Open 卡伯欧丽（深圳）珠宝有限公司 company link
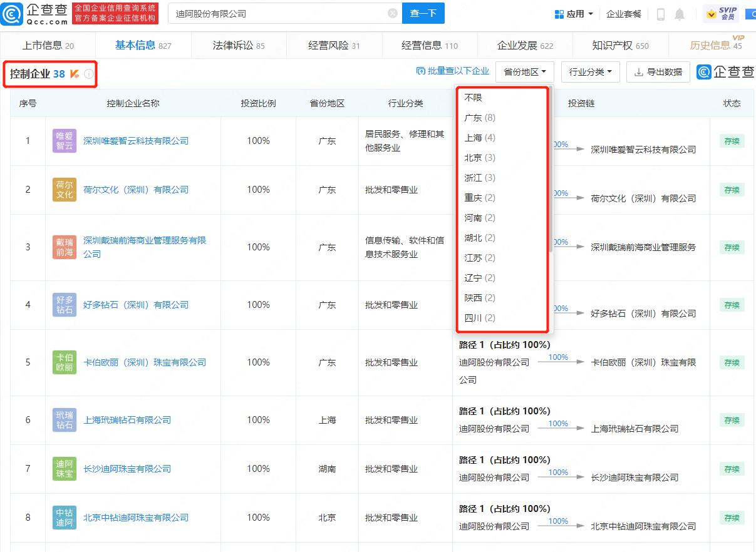 (x=145, y=362)
